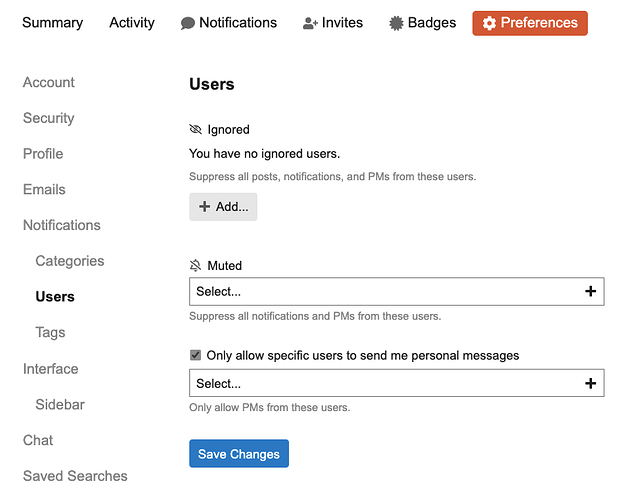Viewport: 641px width, 500px height.
Task: Open Account preferences in sidebar
Action: point(49,82)
